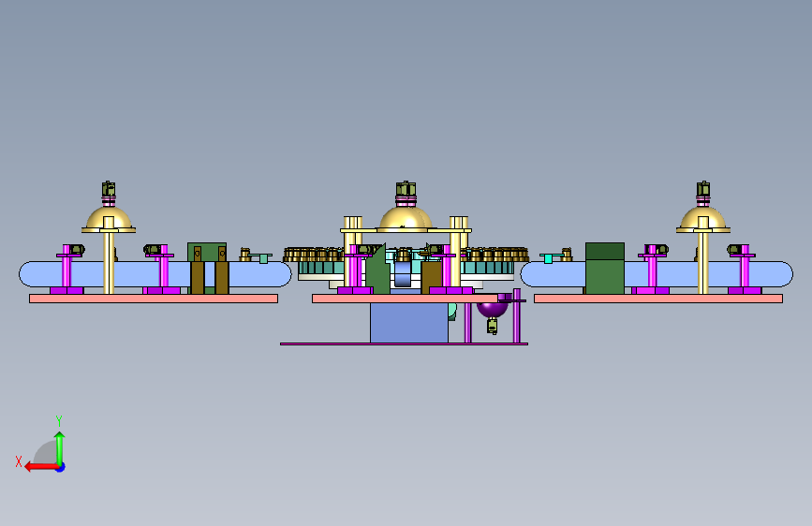Select the right salmon base plate

coord(658,299)
